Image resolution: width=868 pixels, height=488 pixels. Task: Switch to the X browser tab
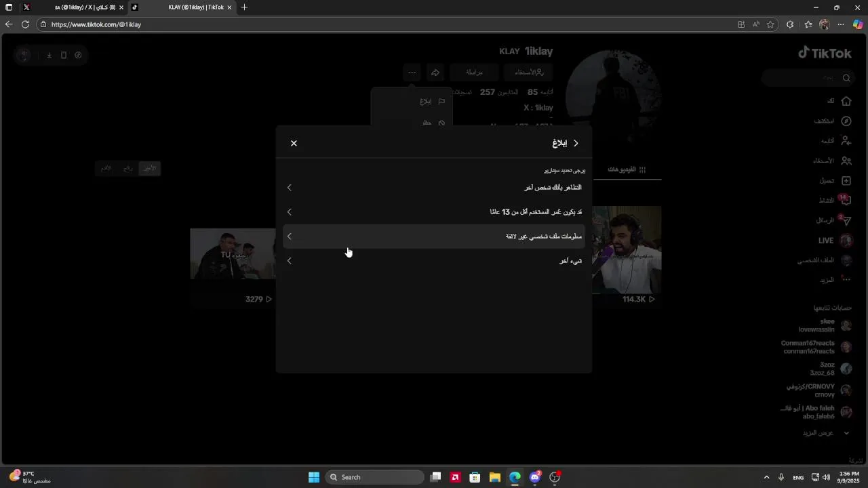75,7
